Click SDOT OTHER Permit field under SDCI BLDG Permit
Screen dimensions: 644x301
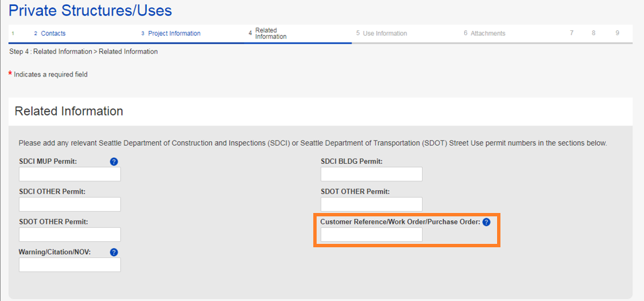[372, 204]
